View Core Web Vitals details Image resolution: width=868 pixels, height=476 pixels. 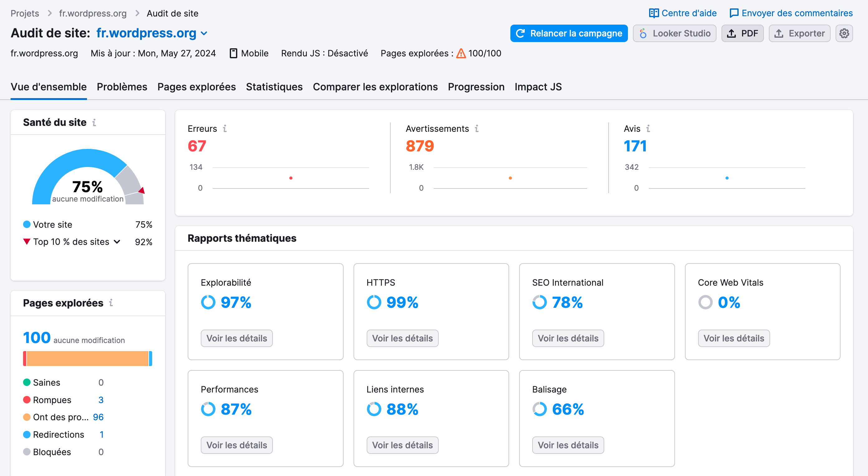pyautogui.click(x=734, y=338)
